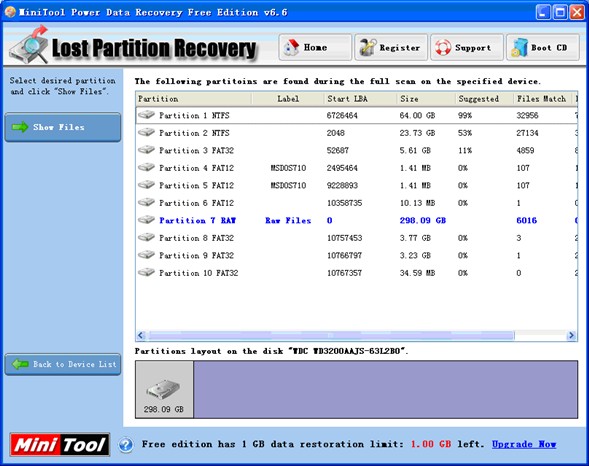Click the drive icon for Partition 7 RAW

tap(146, 220)
